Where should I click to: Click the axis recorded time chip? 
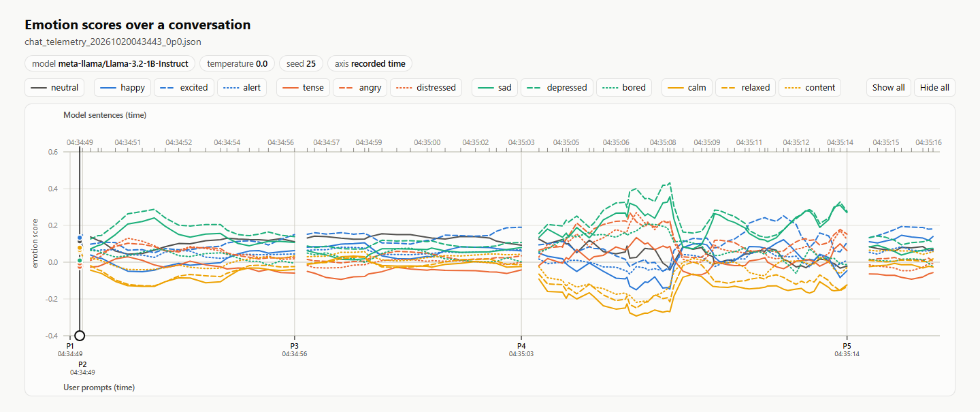tap(370, 63)
